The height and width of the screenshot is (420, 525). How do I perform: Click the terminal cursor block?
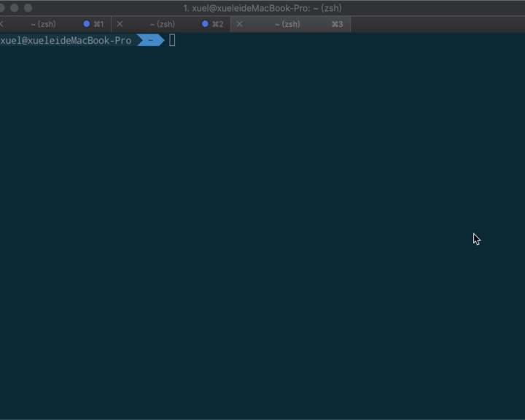[172, 40]
